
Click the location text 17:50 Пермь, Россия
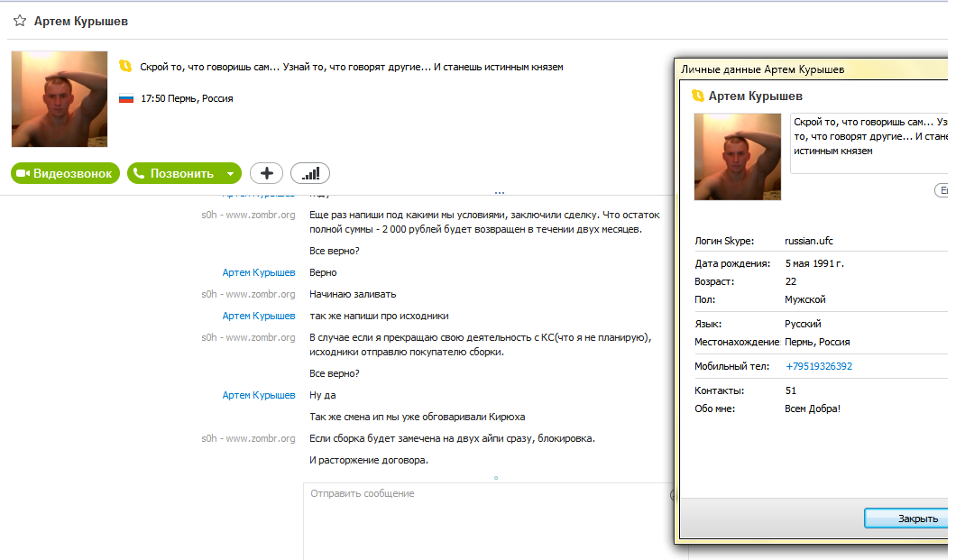point(187,98)
